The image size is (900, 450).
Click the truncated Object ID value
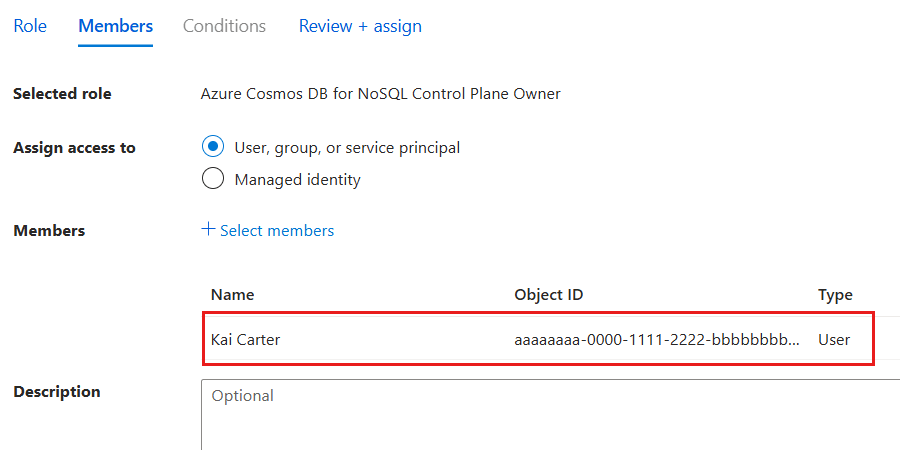point(656,339)
